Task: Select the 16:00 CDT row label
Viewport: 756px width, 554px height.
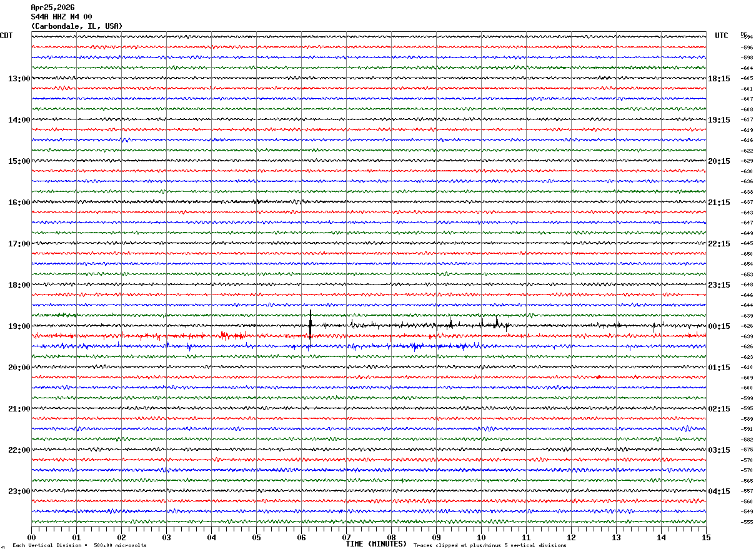Action: 19,203
